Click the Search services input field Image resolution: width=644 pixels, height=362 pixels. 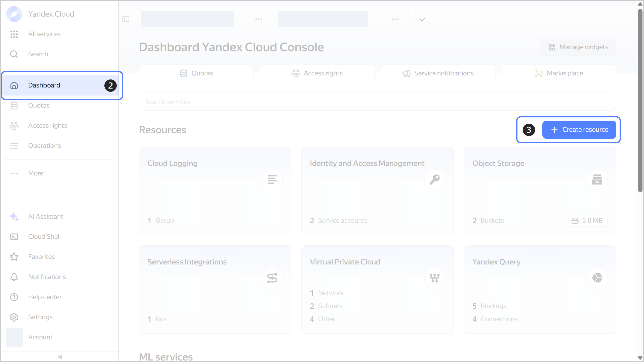tap(377, 102)
